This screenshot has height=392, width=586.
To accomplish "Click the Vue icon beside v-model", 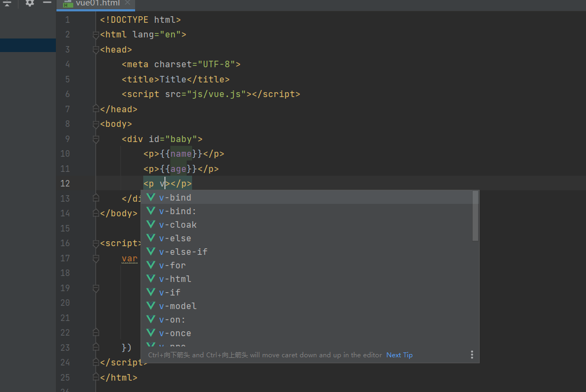I will 151,305.
